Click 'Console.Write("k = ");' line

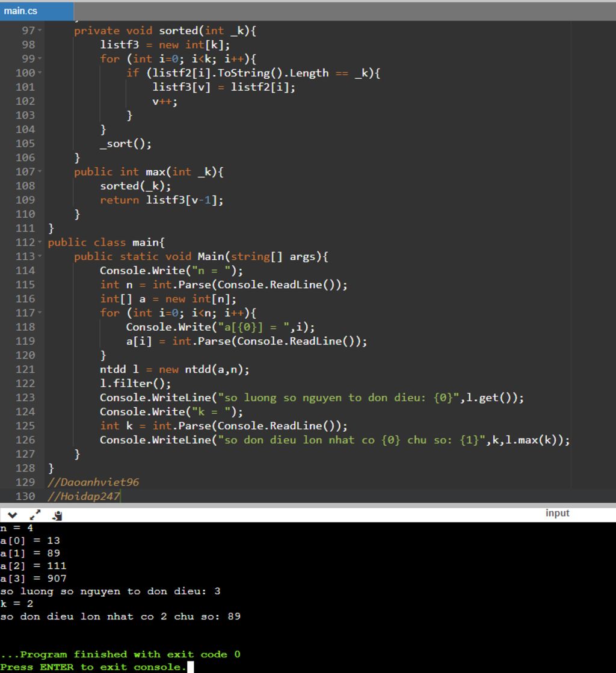click(x=171, y=411)
